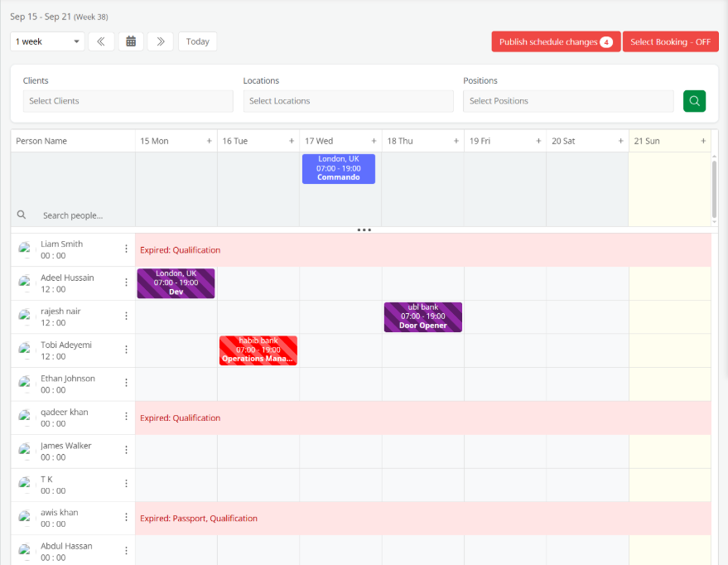
Task: Open three-dot menu for Adeel Hussain
Action: click(x=127, y=282)
